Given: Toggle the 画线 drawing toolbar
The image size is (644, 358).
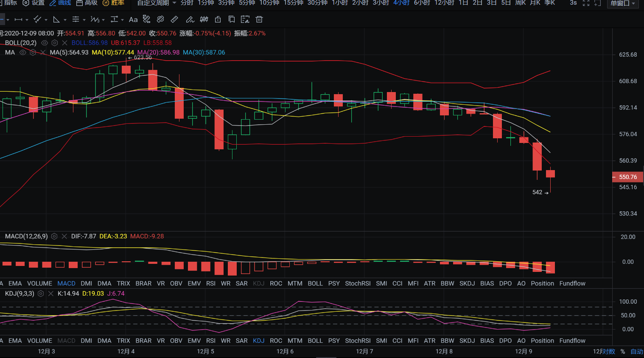Looking at the screenshot, I should (60, 3).
